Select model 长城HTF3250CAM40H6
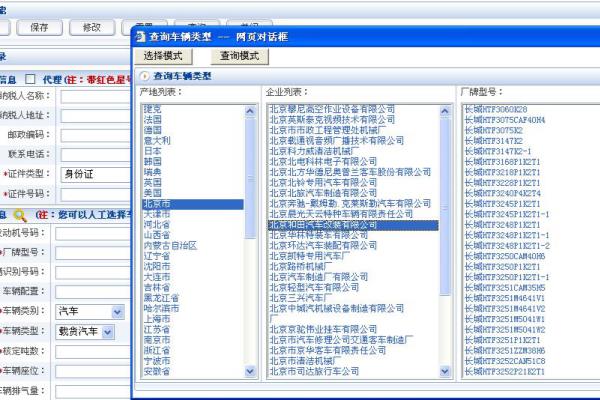Viewport: 600px width, 400px height. [505, 256]
